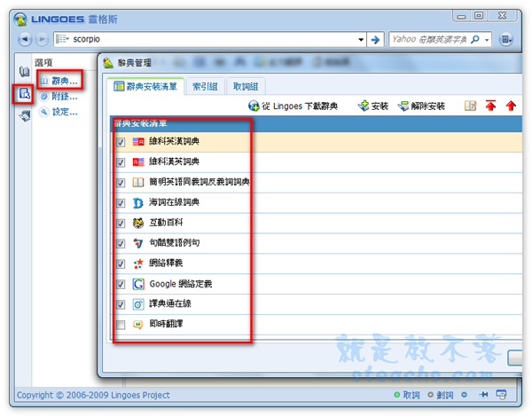
Task: Click the Google 網絡定義 G icon
Action: 138,284
